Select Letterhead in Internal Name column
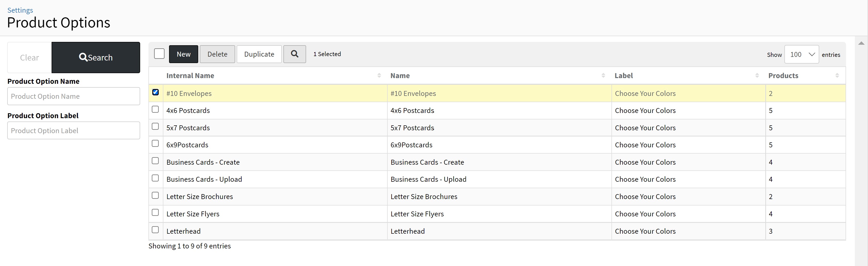 point(183,231)
